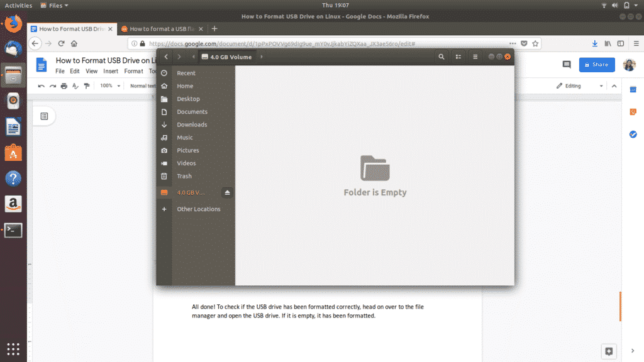
Task: Click the blue Share button
Action: click(x=596, y=65)
